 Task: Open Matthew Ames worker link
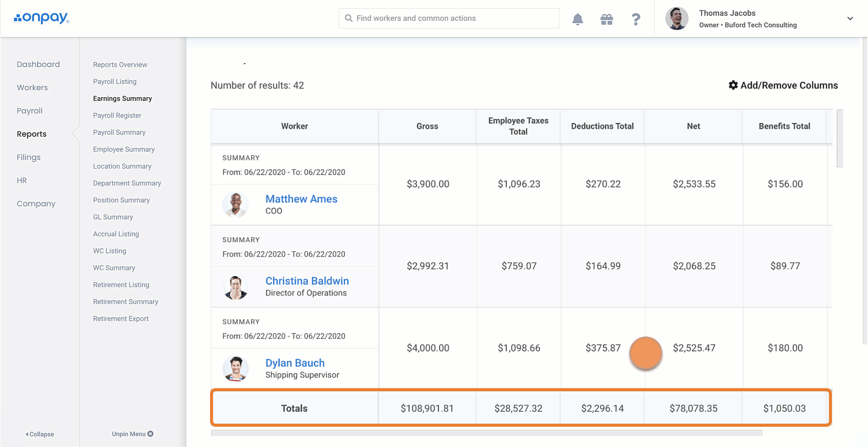[301, 199]
